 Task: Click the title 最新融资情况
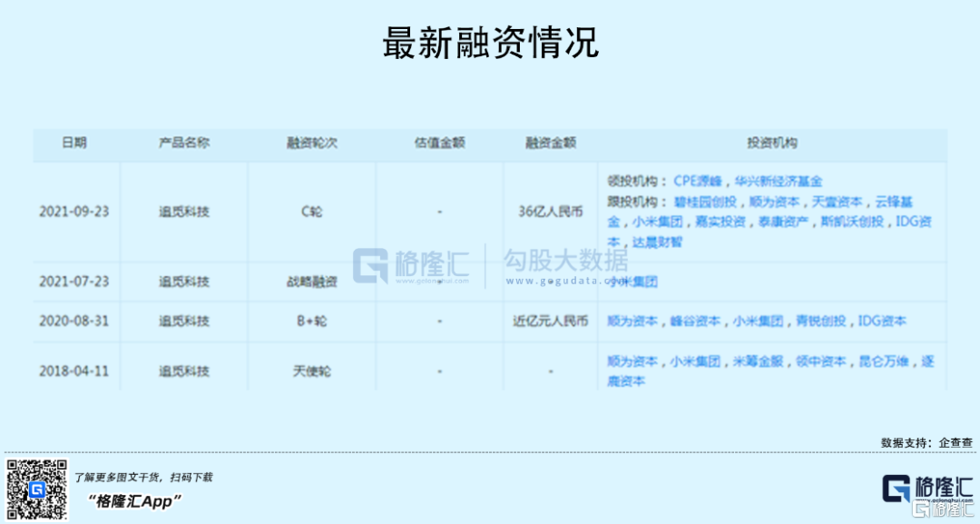tap(491, 43)
